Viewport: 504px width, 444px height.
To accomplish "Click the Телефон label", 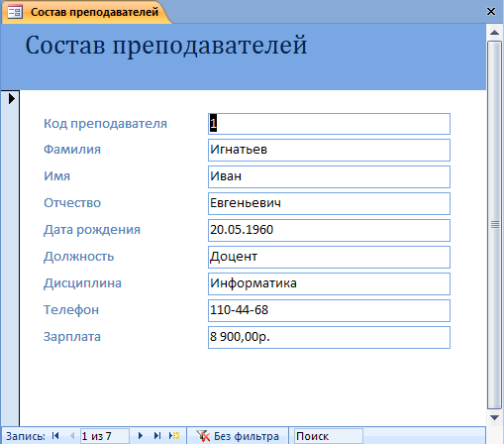I will [71, 310].
